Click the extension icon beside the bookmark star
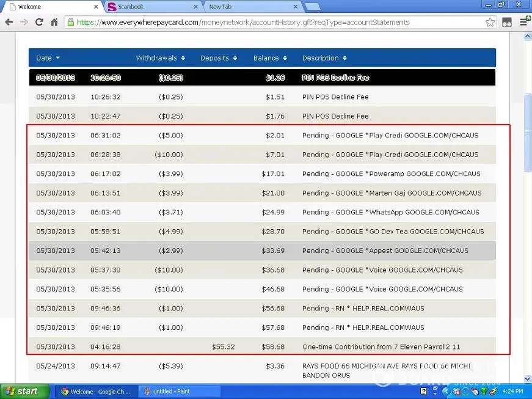Viewport: 532px width, 399px height. [x=507, y=22]
